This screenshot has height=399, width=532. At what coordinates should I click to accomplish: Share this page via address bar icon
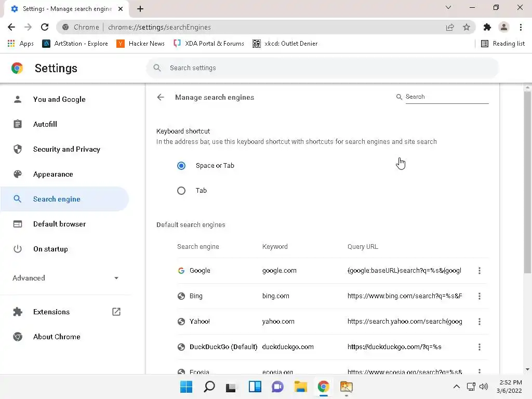pyautogui.click(x=450, y=27)
